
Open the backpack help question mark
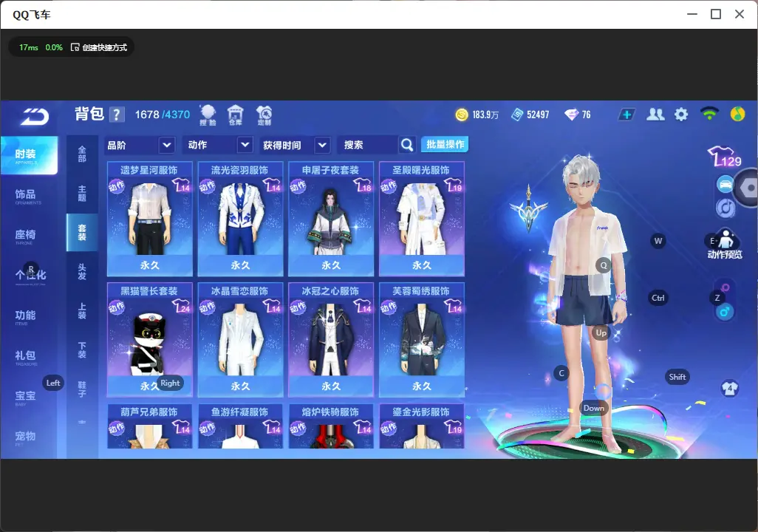117,115
